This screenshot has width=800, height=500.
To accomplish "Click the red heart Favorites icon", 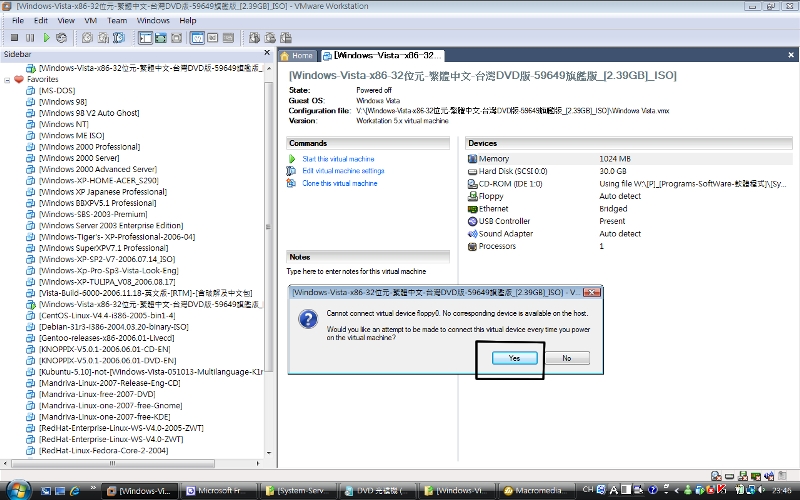I will coord(19,79).
